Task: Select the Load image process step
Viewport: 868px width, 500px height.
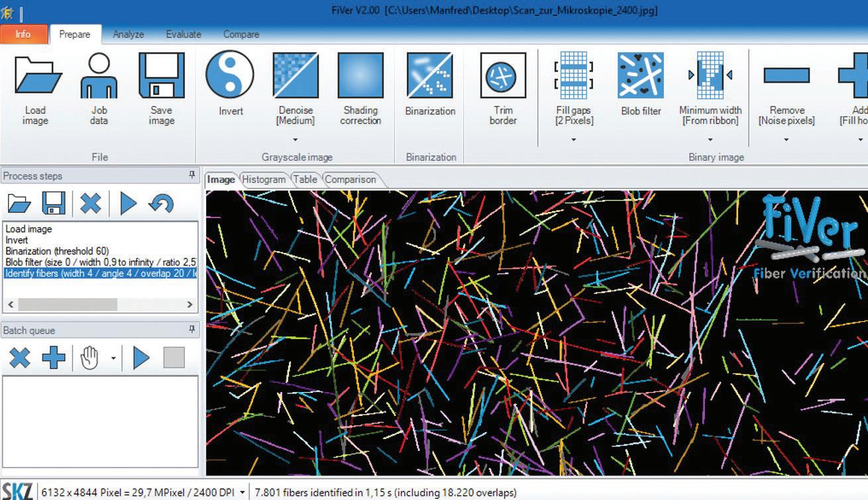Action: [100, 229]
